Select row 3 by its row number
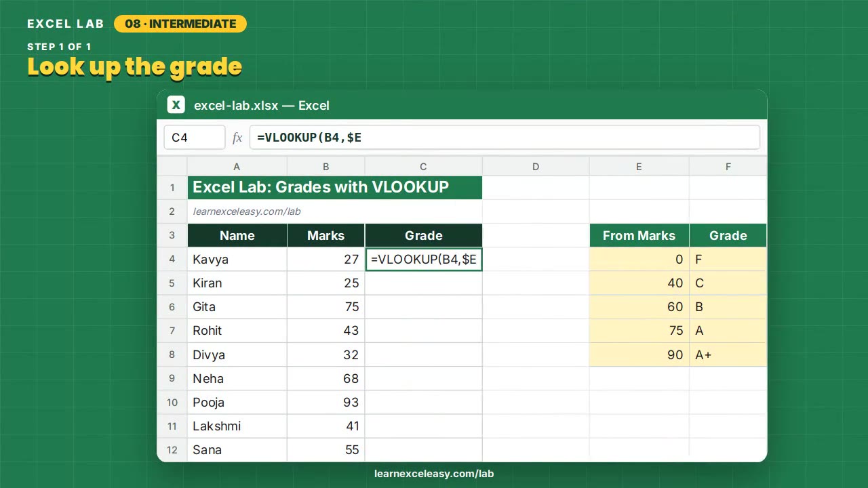The height and width of the screenshot is (488, 868). (172, 235)
